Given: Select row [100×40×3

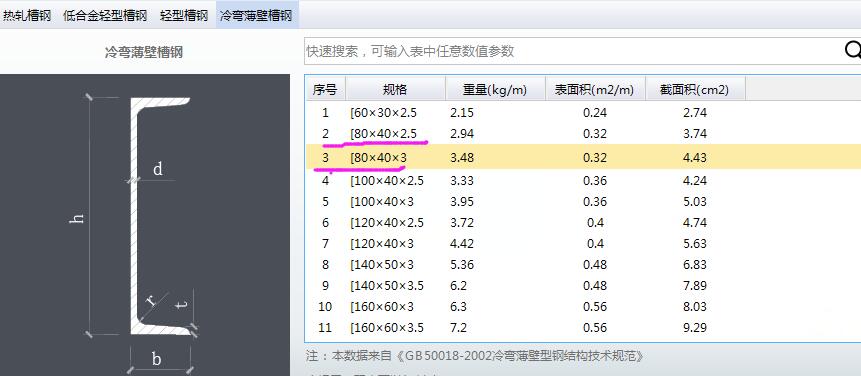Looking at the screenshot, I should [x=583, y=201].
